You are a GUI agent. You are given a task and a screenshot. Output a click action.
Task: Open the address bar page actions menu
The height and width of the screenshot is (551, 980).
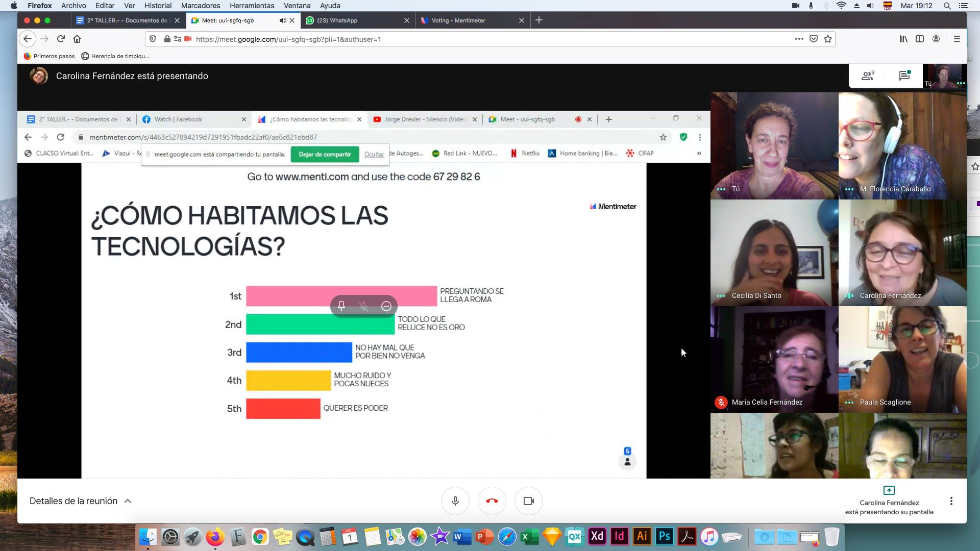799,39
